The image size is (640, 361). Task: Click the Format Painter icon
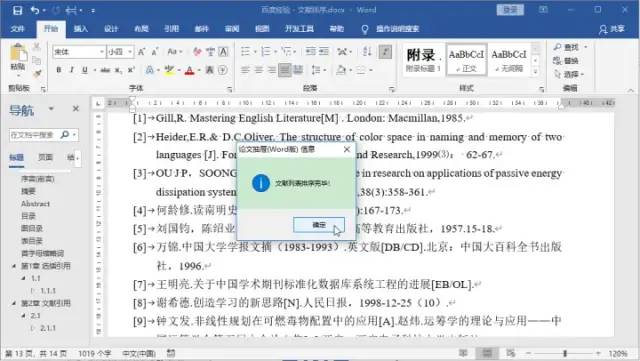tap(37, 74)
